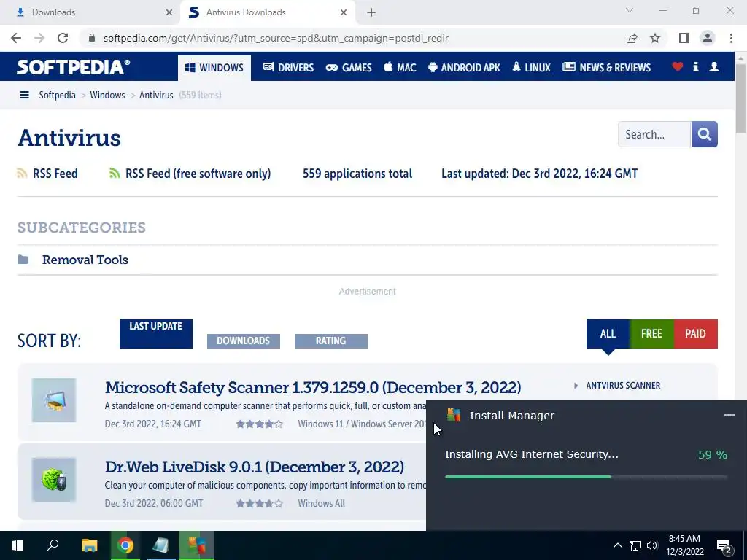Screen dimensions: 747x560
Task: Open Windows taskbar search
Action: 53,545
